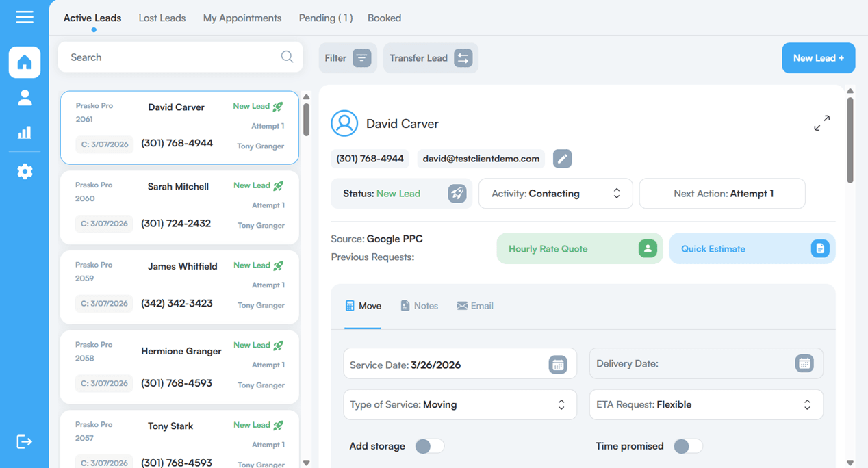Select the Home icon in the sidebar
The image size is (868, 468).
(x=25, y=62)
